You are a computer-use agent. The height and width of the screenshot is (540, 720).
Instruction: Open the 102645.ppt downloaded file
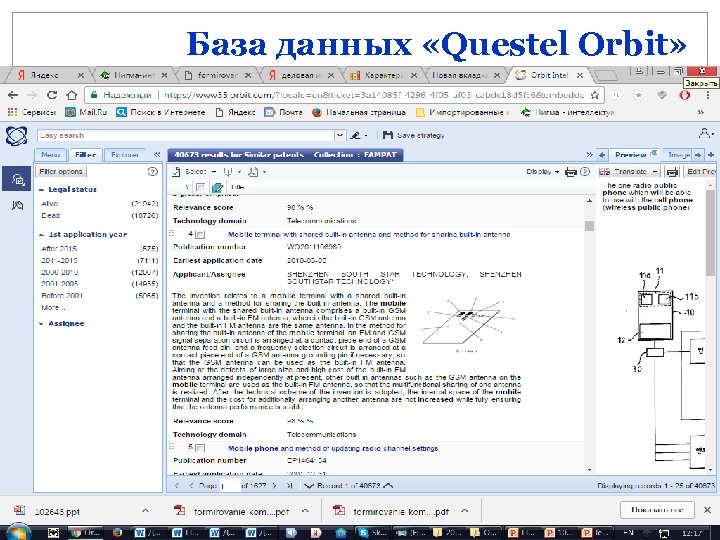click(x=57, y=511)
